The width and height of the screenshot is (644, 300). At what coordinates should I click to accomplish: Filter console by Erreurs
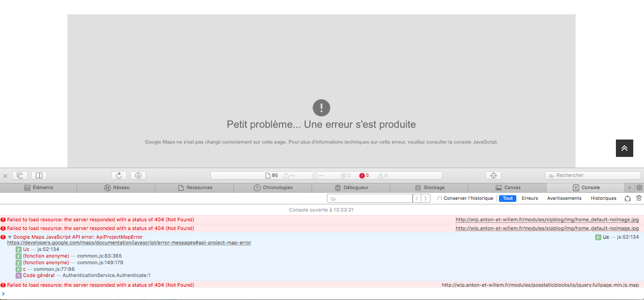tap(530, 198)
